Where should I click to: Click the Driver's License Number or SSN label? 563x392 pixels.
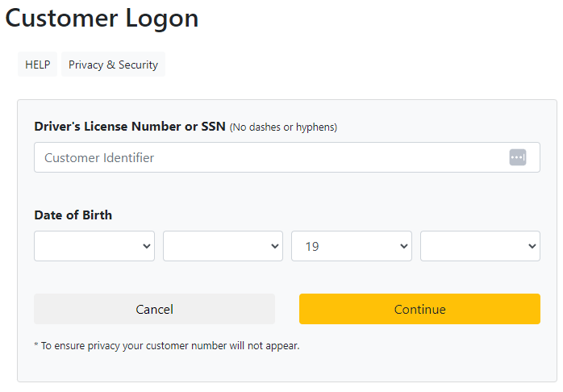[x=130, y=127]
